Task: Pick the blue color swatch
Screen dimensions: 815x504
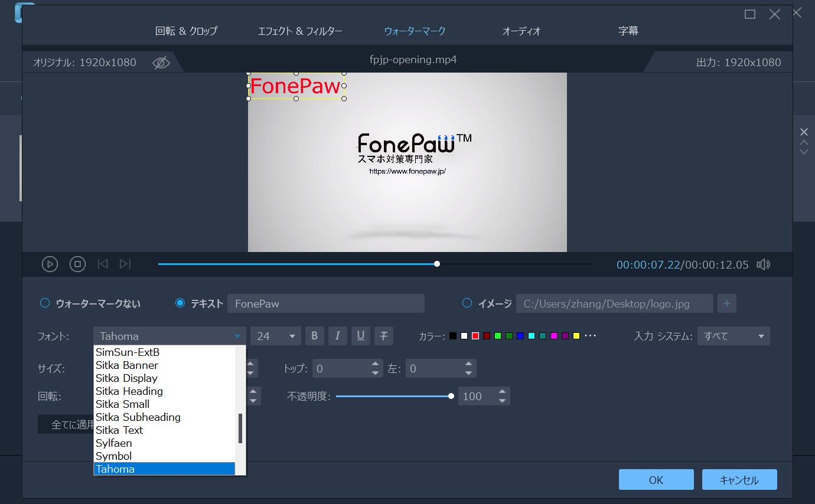Action: click(x=520, y=336)
